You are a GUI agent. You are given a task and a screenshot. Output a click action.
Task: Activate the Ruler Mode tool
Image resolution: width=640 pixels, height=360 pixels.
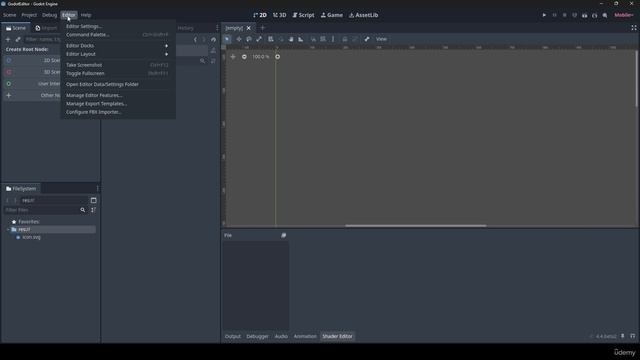pos(301,39)
